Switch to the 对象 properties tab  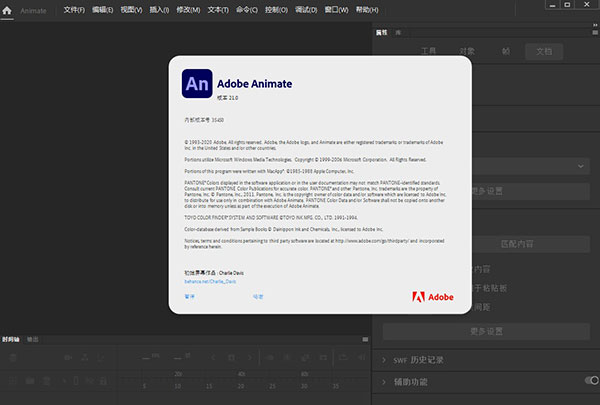coord(468,49)
